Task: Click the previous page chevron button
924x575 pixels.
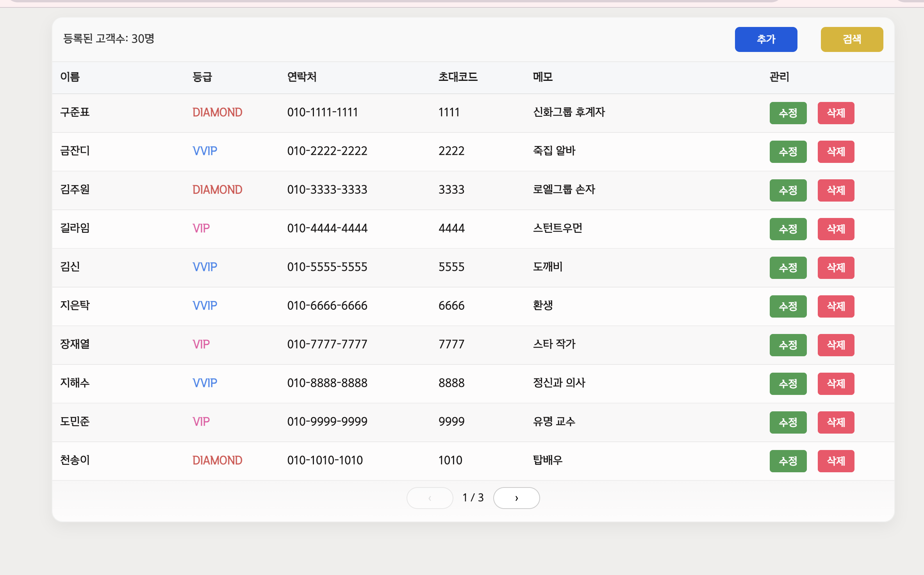Action: [x=430, y=498]
